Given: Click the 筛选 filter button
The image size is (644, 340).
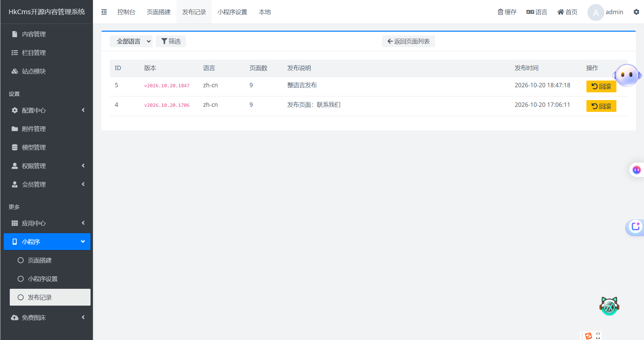Looking at the screenshot, I should click(x=171, y=41).
